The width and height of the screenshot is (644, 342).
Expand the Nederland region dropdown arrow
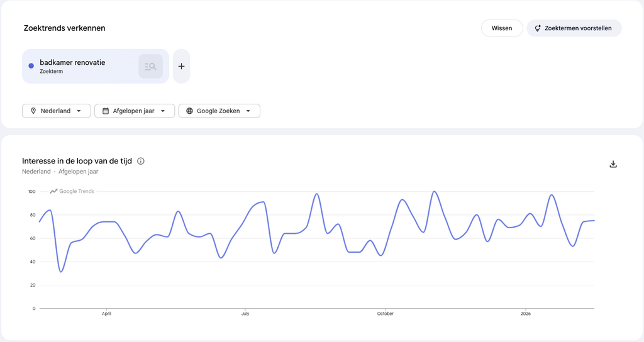pyautogui.click(x=79, y=111)
